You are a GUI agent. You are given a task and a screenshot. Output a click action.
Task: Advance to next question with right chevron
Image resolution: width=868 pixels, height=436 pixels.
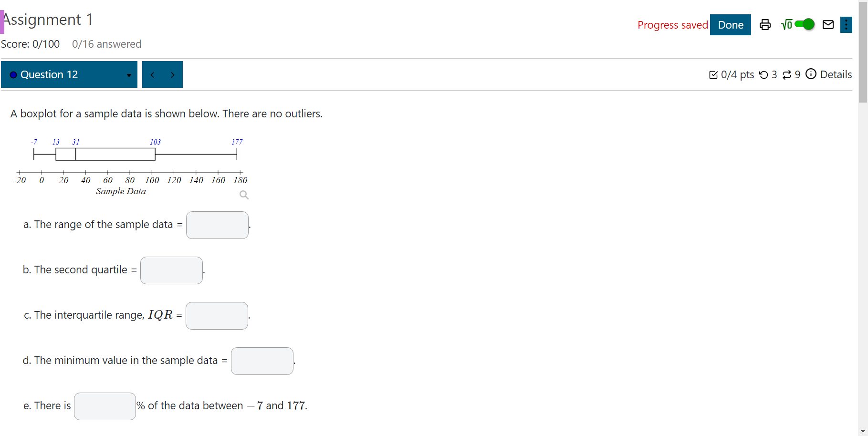coord(172,74)
